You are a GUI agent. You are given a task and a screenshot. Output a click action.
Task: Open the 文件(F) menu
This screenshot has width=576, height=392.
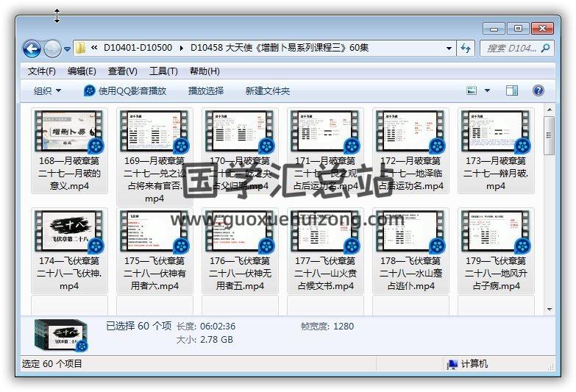[41, 71]
